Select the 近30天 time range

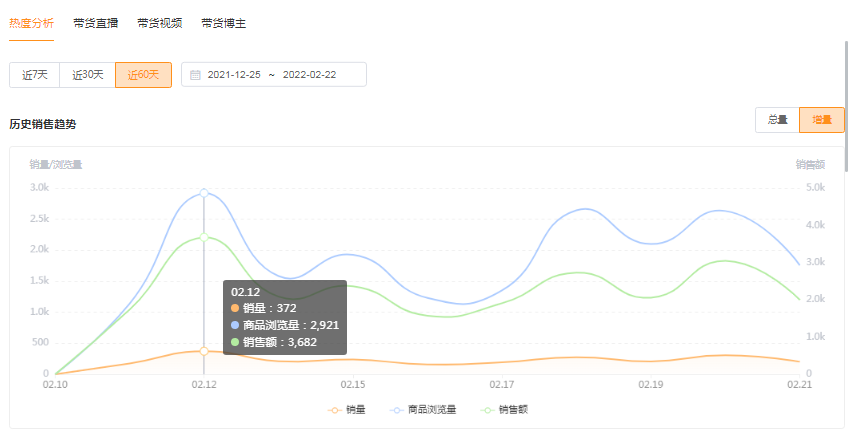87,75
